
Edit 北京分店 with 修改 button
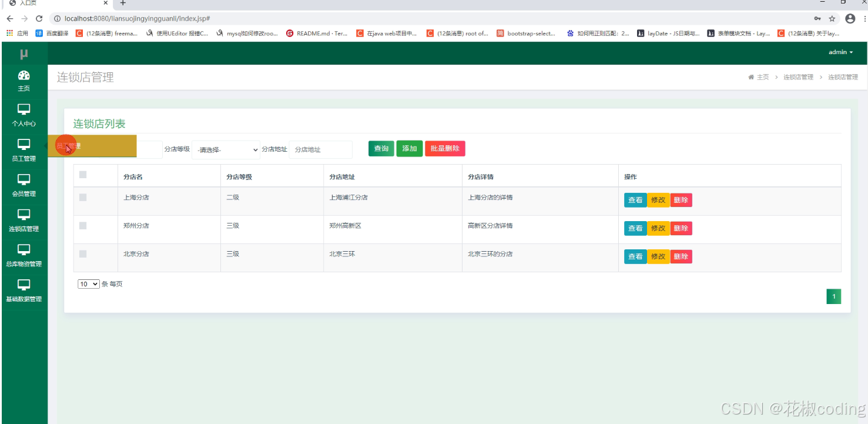point(658,256)
